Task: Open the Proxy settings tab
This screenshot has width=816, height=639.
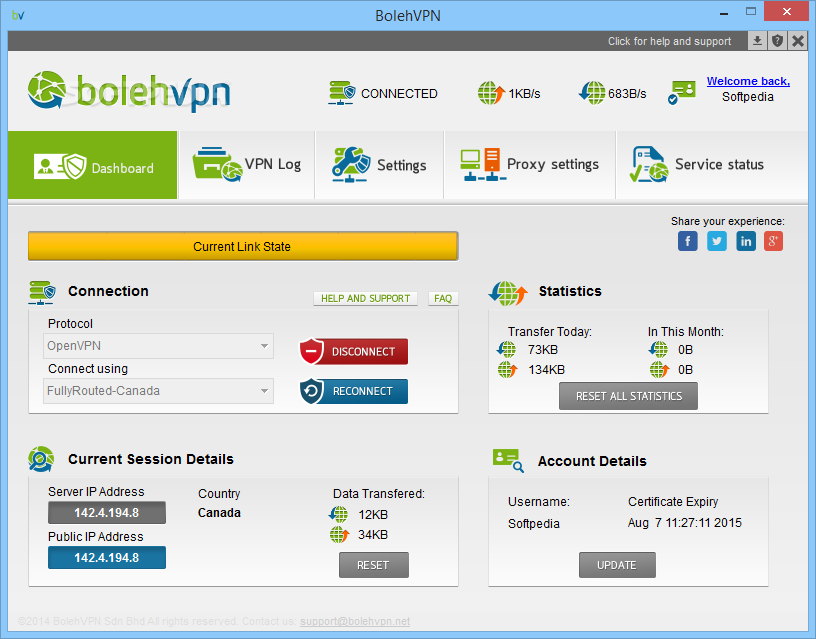Action: click(x=530, y=165)
